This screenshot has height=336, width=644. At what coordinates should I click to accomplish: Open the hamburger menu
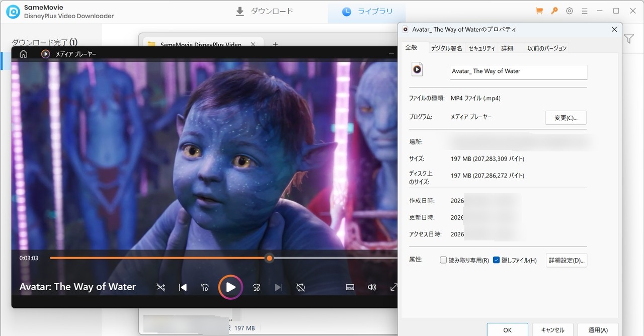pyautogui.click(x=584, y=10)
